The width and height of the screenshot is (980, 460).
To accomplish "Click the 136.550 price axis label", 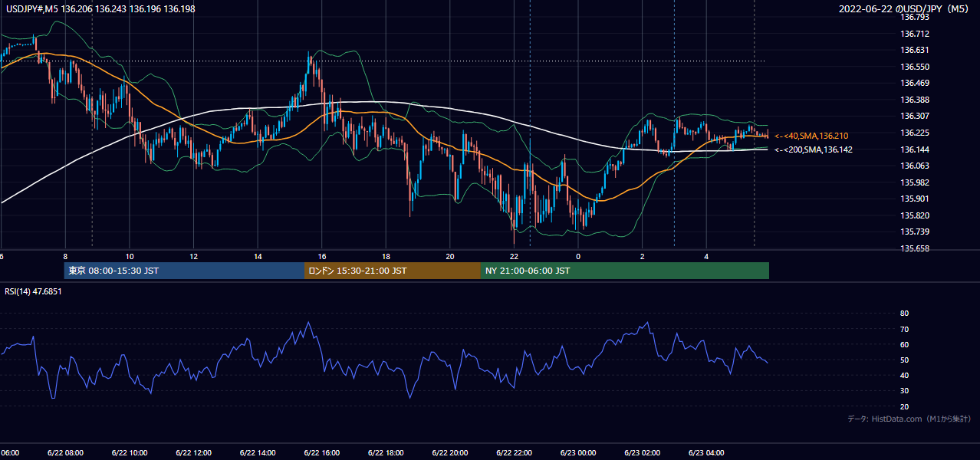I will tap(916, 67).
